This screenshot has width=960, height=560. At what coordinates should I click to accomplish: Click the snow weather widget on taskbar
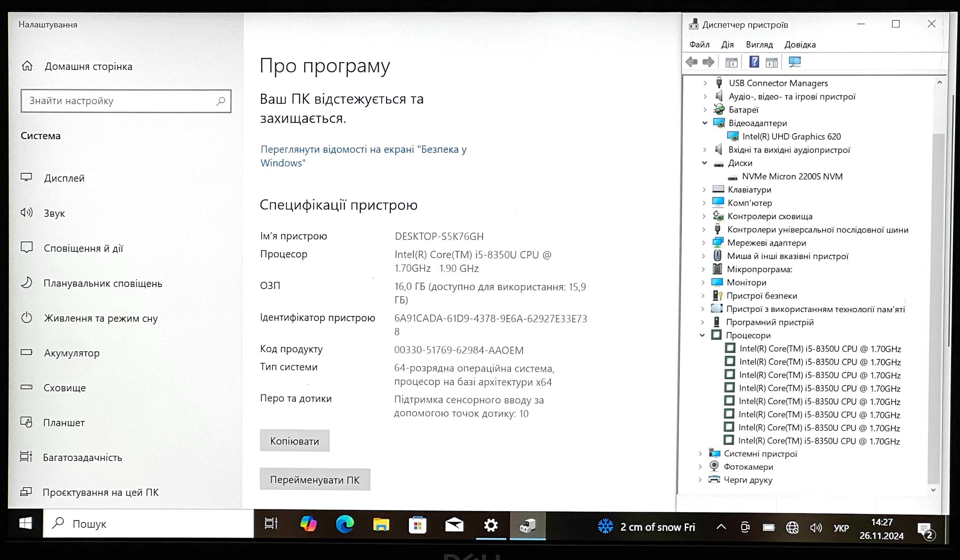[x=647, y=527]
